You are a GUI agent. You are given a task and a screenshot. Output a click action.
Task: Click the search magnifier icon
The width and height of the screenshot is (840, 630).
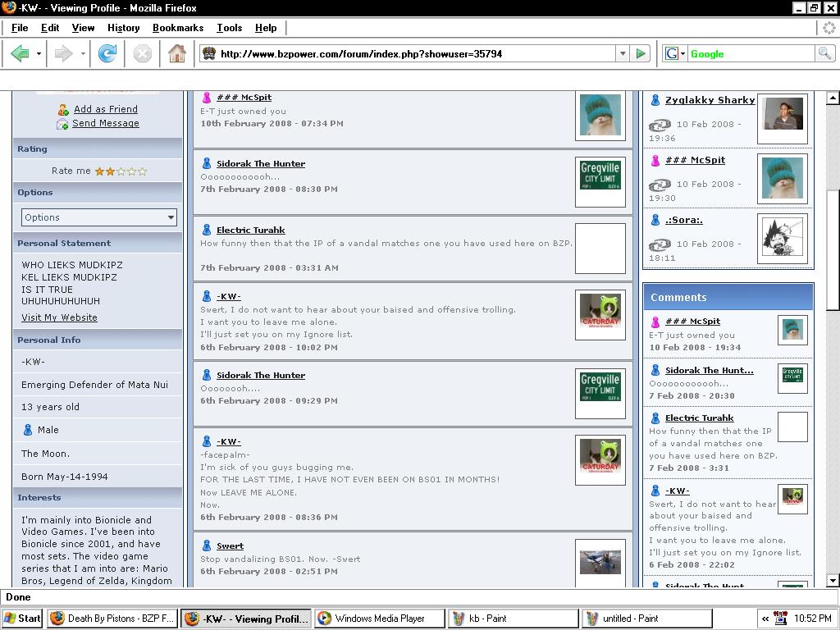coord(824,53)
